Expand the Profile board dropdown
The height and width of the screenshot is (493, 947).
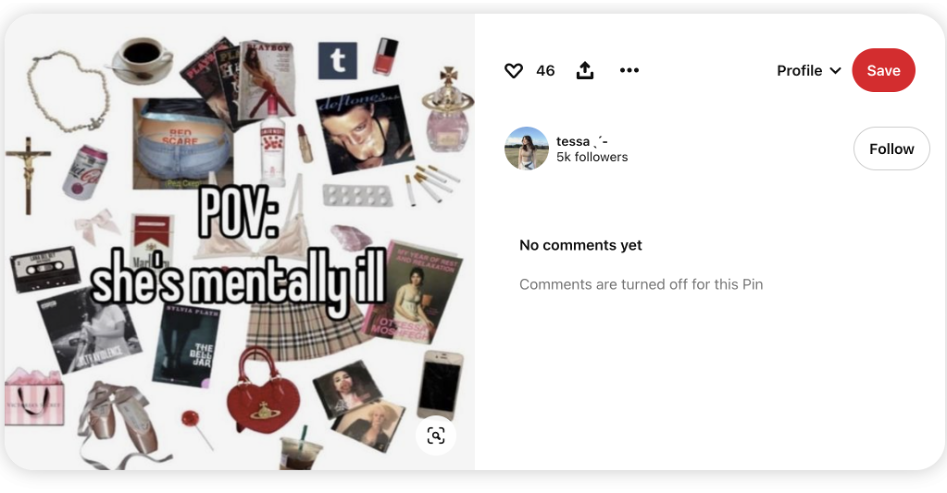point(809,71)
